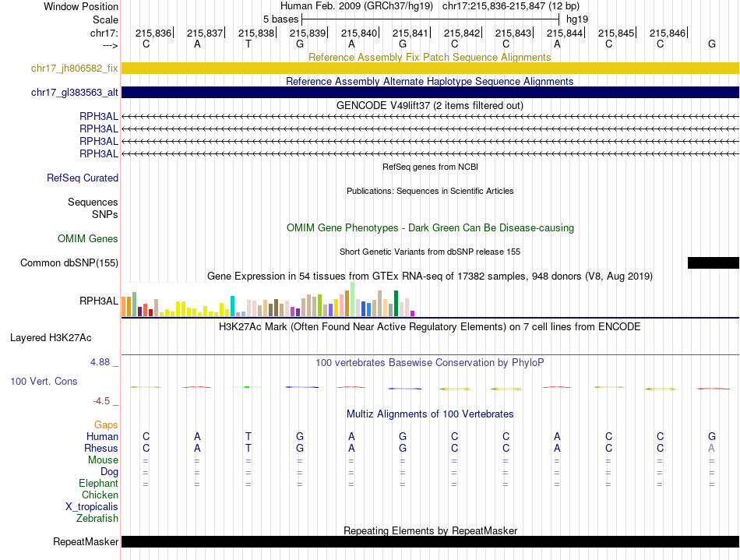
Task: Click the RPH3AL label beside the GTEx chart
Action: [99, 301]
